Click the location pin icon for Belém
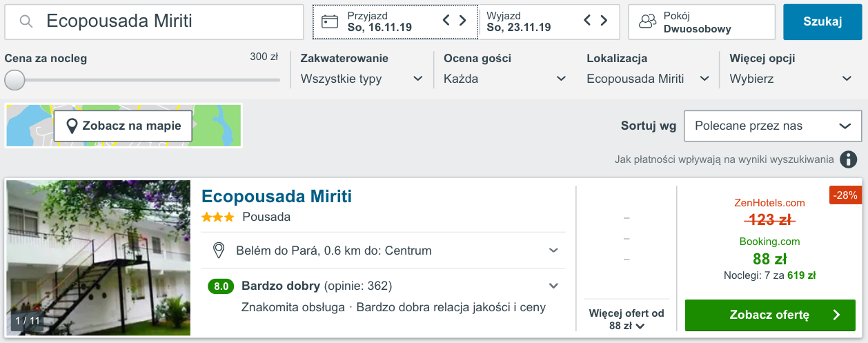 pyautogui.click(x=219, y=251)
